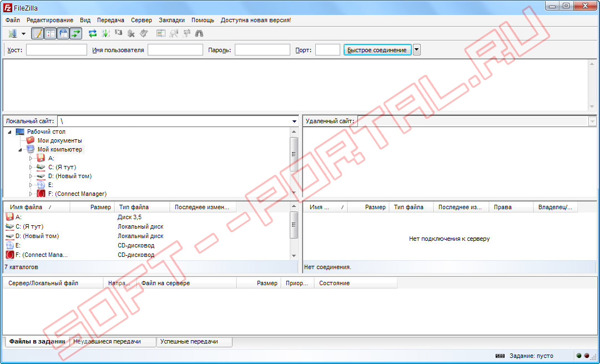Expand the F: (Connect Manager) tree node
The image size is (600, 364).
click(x=31, y=194)
